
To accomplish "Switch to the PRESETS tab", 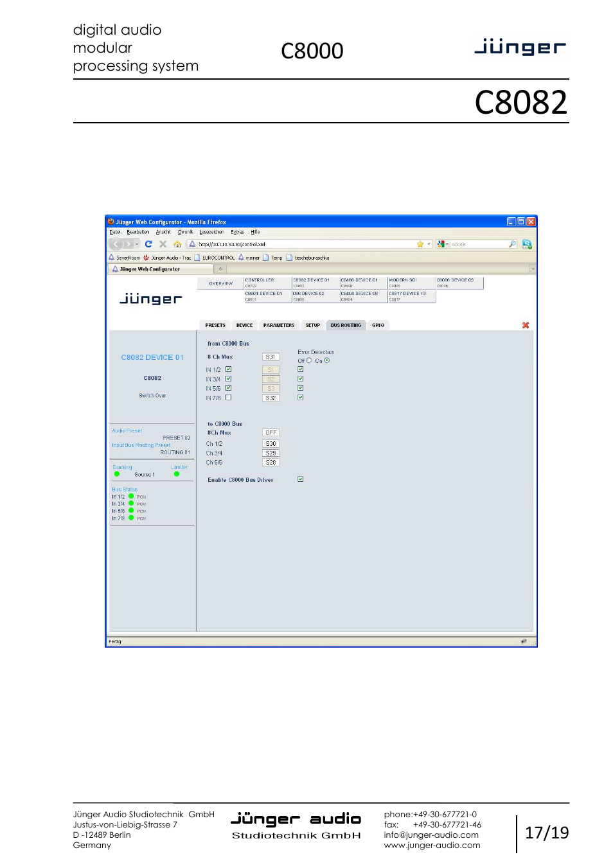I will pyautogui.click(x=215, y=325).
